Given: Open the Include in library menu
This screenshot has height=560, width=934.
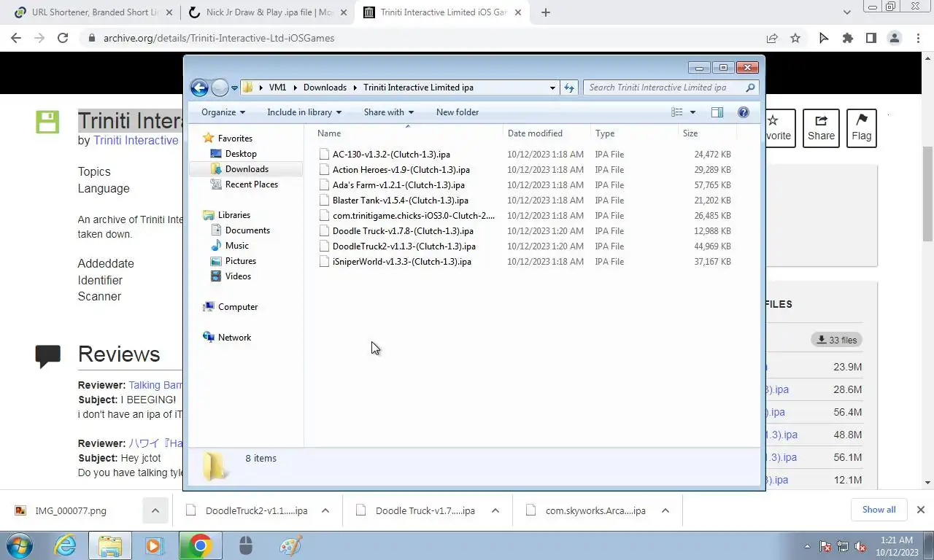Looking at the screenshot, I should click(x=304, y=112).
